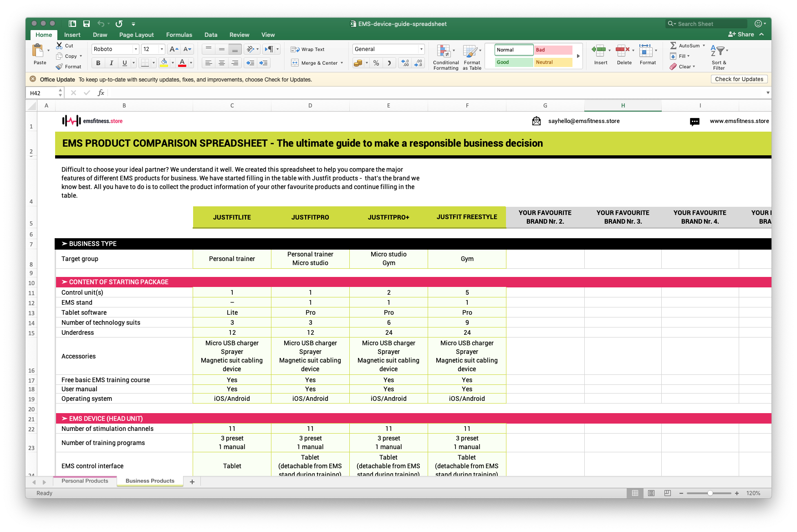Click the increase decimal icon
Screen dimensions: 797x532
click(405, 63)
